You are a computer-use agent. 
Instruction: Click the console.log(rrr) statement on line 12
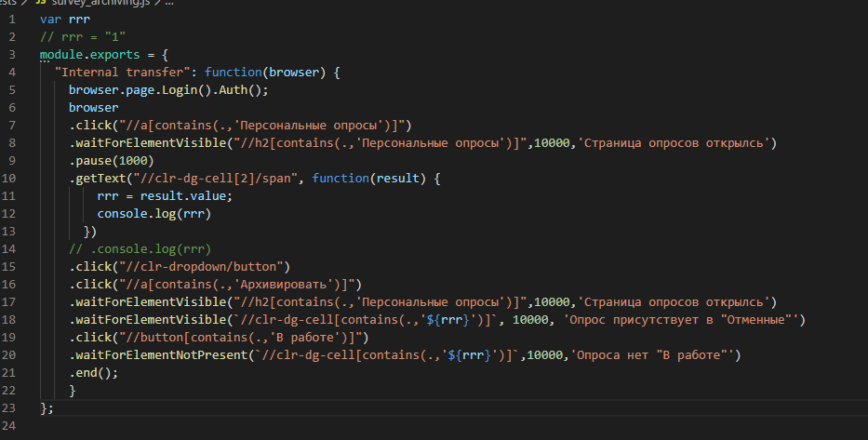click(154, 214)
